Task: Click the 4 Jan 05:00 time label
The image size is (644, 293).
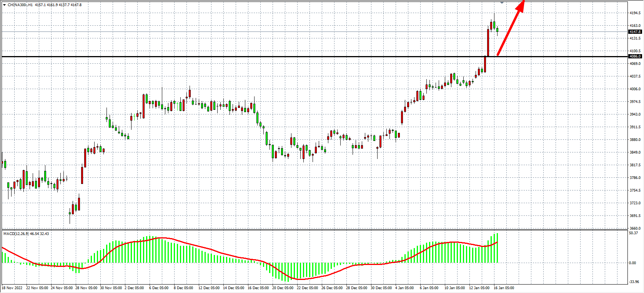Action: click(x=404, y=288)
